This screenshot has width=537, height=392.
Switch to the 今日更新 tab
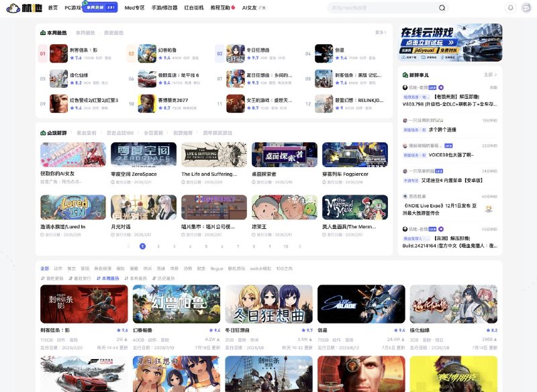click(x=153, y=133)
